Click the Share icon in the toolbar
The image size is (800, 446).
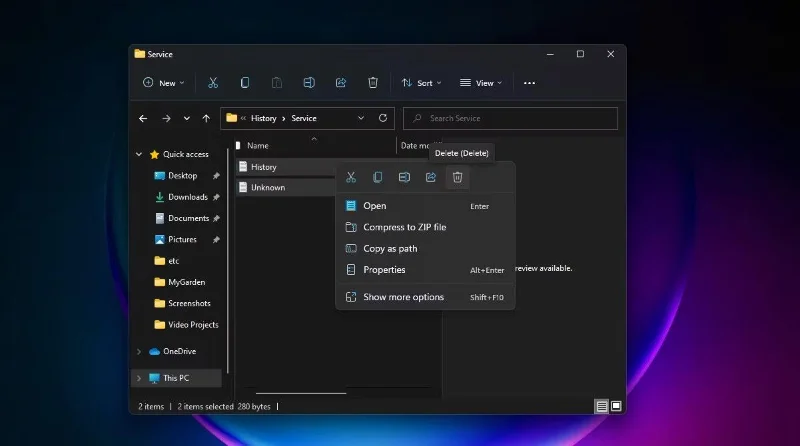click(x=341, y=83)
